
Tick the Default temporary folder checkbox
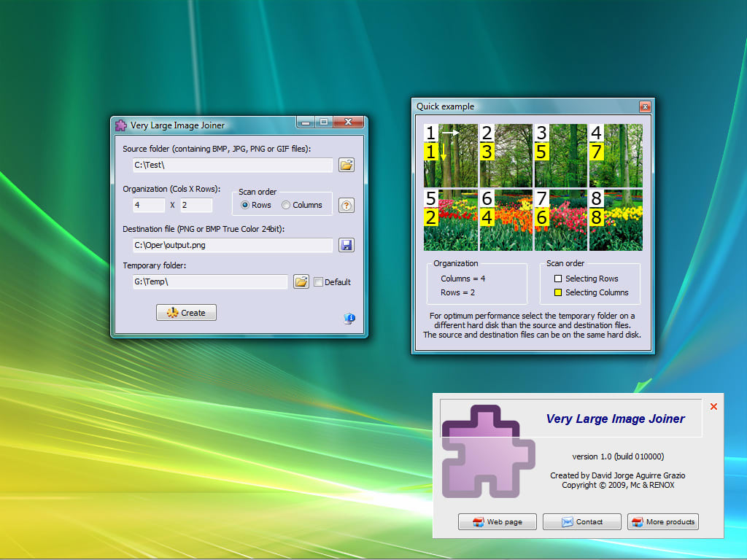tap(333, 282)
